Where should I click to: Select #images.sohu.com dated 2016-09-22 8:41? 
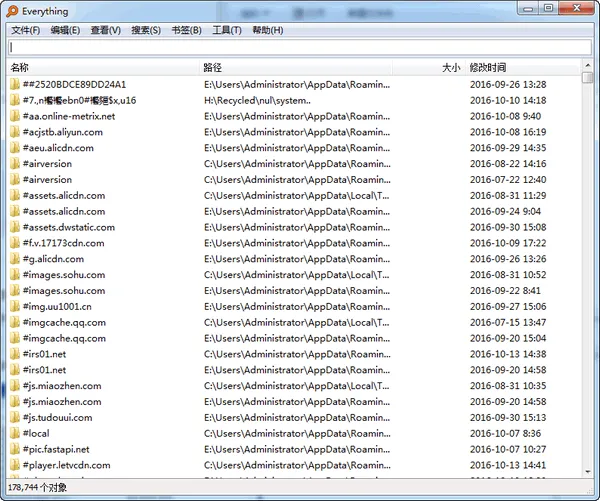[64, 291]
